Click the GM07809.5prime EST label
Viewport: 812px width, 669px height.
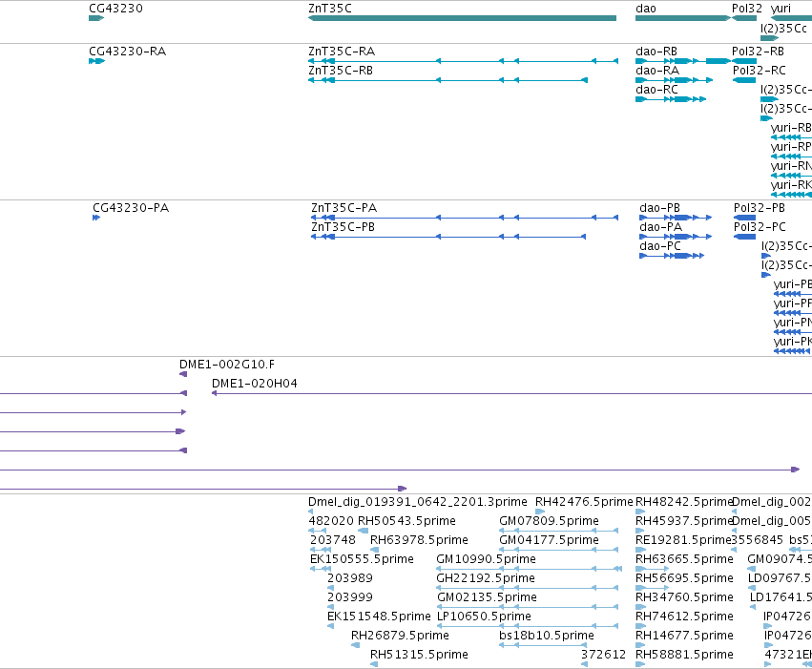pyautogui.click(x=549, y=521)
